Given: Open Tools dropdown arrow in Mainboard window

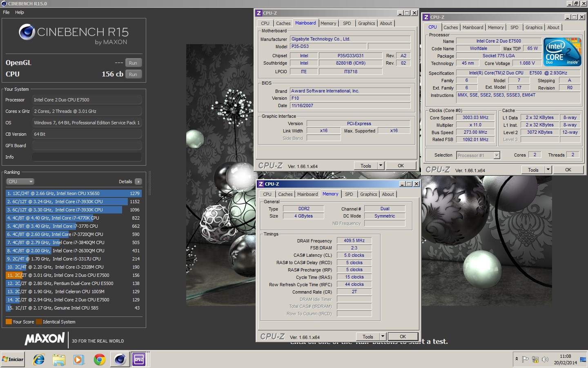Looking at the screenshot, I should point(381,166).
